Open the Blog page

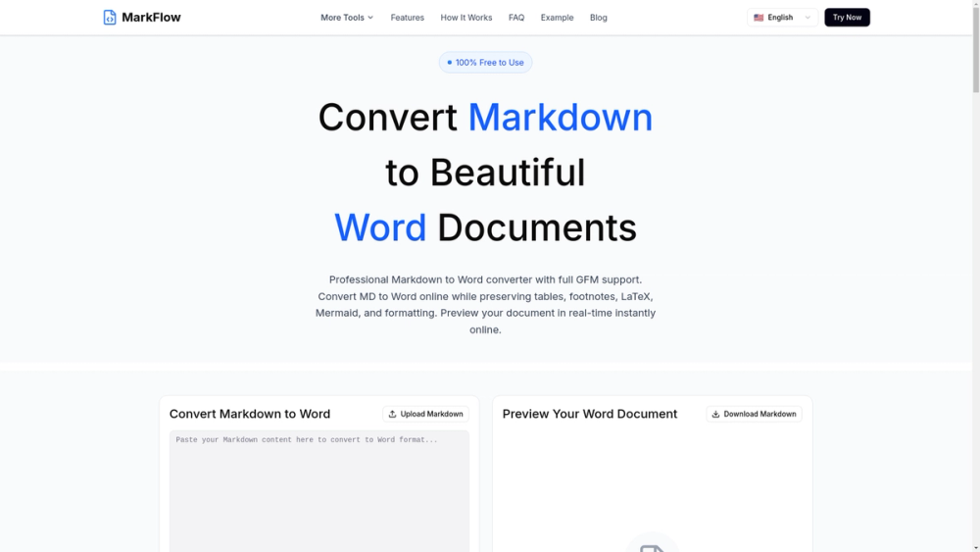598,18
